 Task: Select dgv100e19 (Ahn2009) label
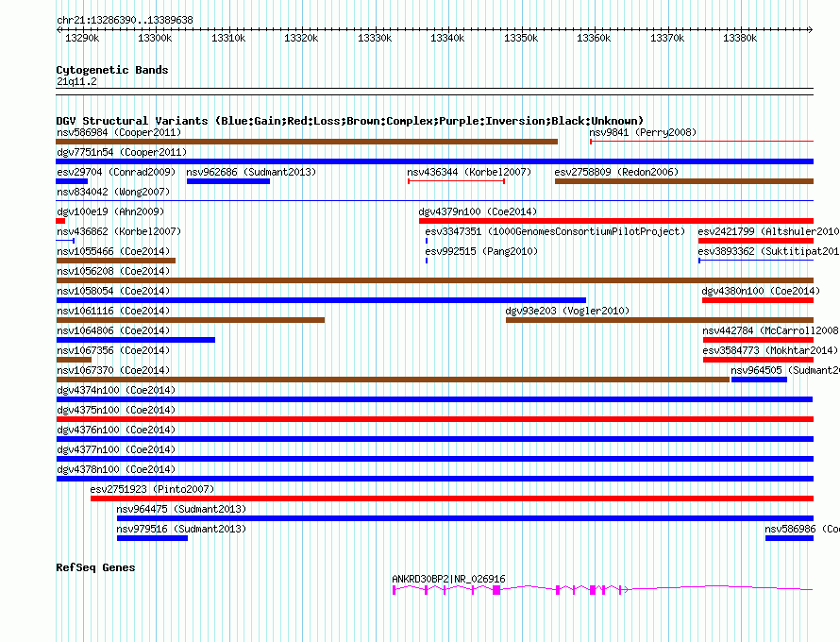[x=110, y=211]
